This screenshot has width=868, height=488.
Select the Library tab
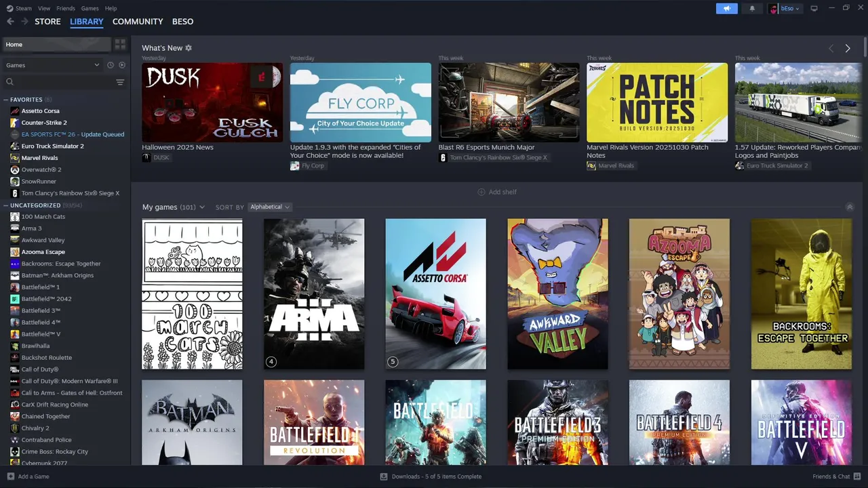pyautogui.click(x=87, y=22)
